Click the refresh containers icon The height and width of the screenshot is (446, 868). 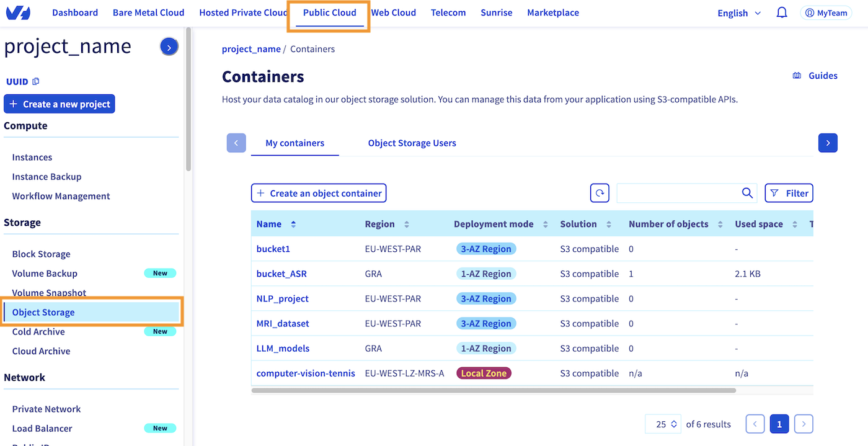pos(600,193)
